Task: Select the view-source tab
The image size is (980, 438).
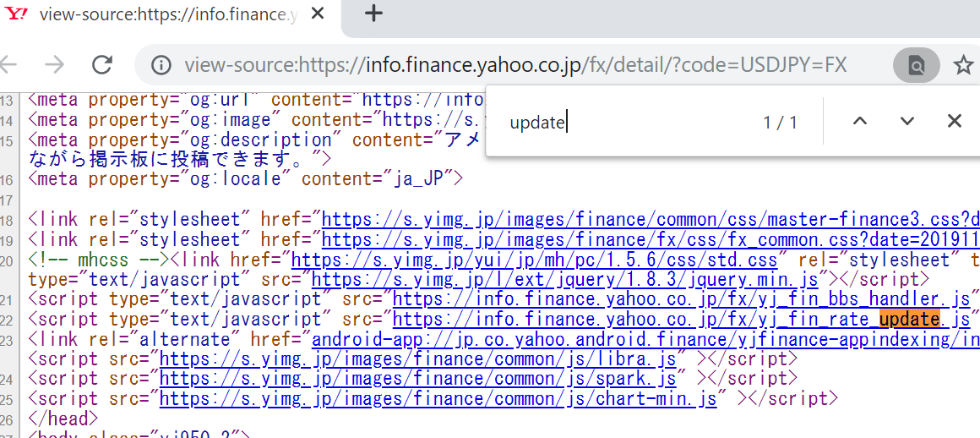Action: [169, 14]
